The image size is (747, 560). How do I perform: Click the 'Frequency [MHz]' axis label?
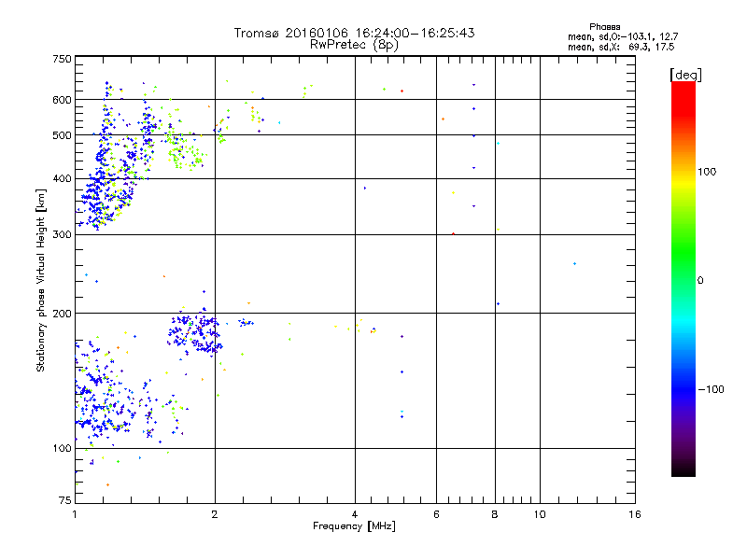click(x=354, y=526)
